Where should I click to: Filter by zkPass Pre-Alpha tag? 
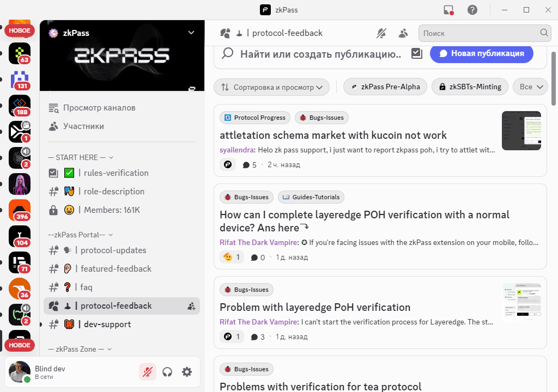click(385, 87)
